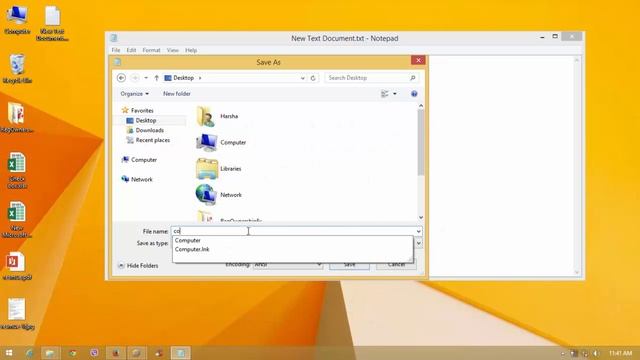Select the Network globe item in file list
640x360 pixels.
click(219, 195)
